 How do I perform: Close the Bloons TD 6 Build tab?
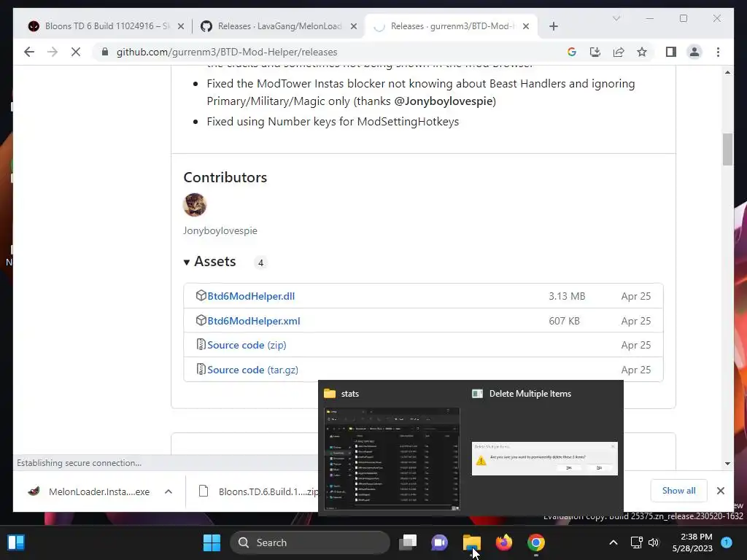pyautogui.click(x=181, y=26)
